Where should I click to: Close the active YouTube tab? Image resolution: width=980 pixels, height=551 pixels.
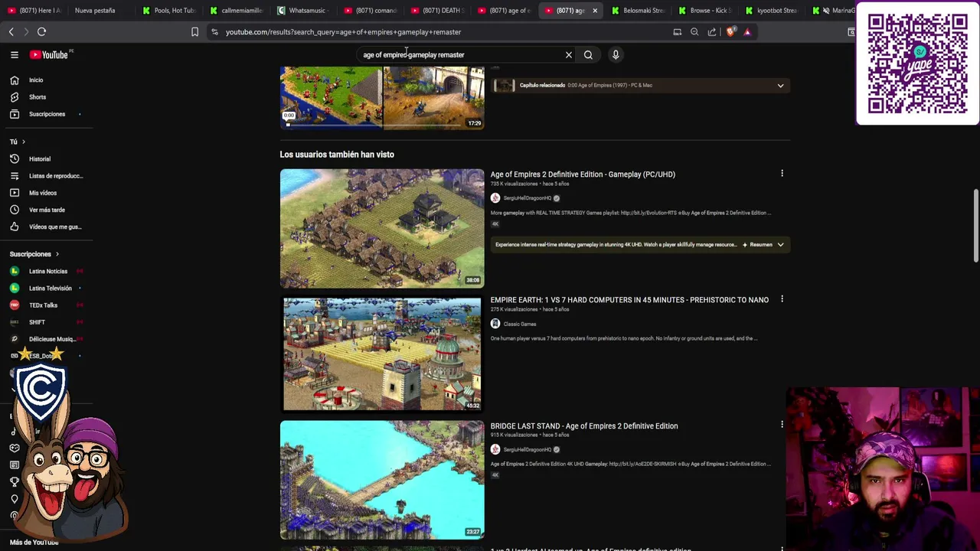click(595, 11)
